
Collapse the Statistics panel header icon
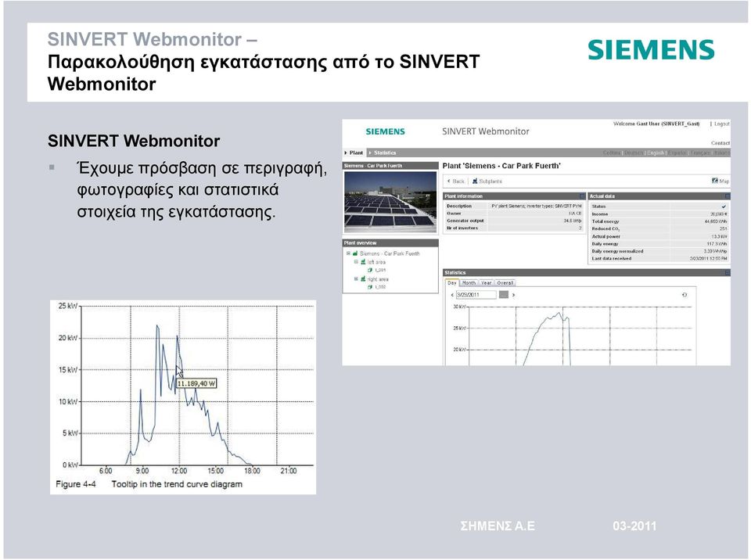tap(727, 273)
